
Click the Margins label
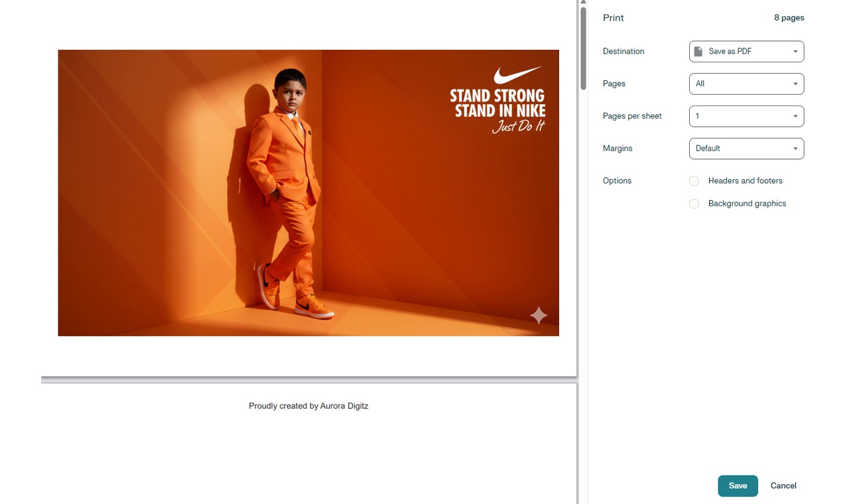(x=618, y=149)
